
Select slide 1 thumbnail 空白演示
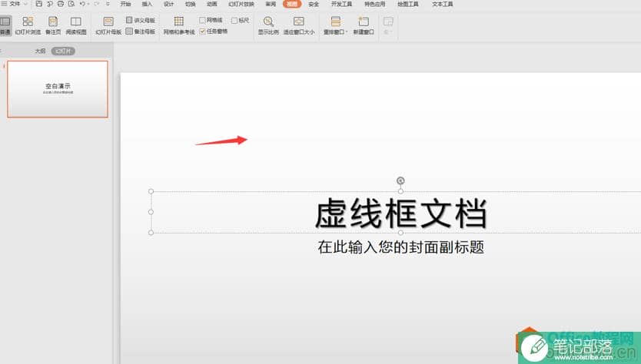point(58,89)
